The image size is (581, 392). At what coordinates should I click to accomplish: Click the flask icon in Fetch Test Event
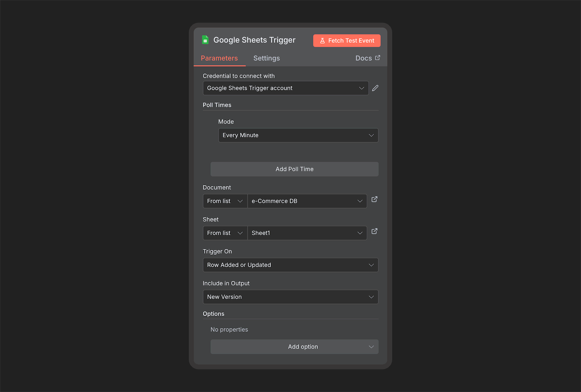click(x=322, y=41)
